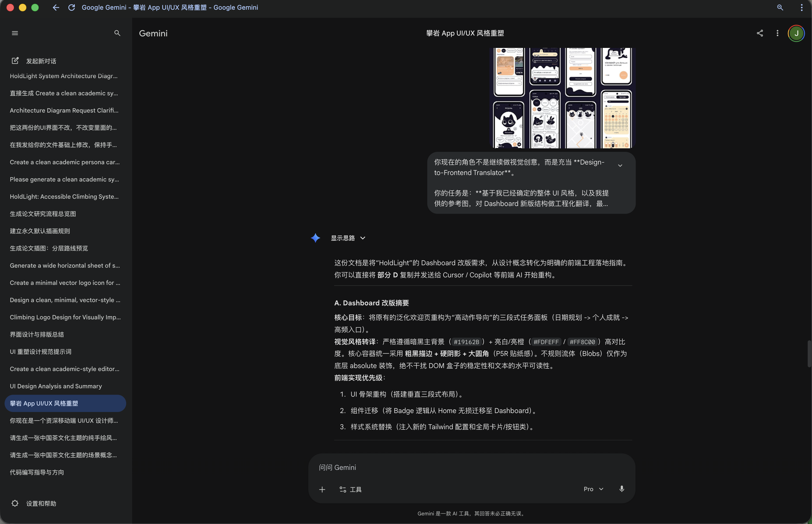This screenshot has height=524, width=812.
Task: Open chat Design a clean, minimal, vector-style
Action: pyautogui.click(x=65, y=300)
